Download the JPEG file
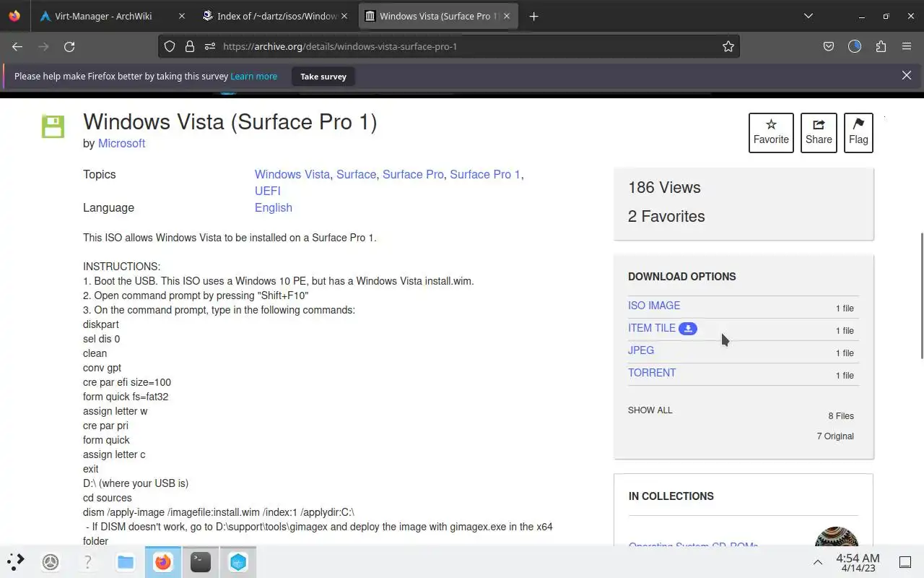The width and height of the screenshot is (924, 578). click(x=641, y=350)
